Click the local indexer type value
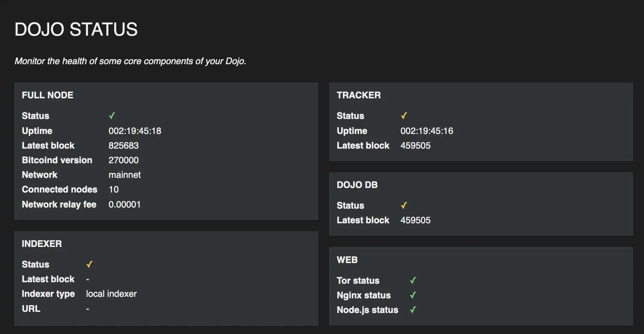This screenshot has height=334, width=644. pyautogui.click(x=111, y=294)
